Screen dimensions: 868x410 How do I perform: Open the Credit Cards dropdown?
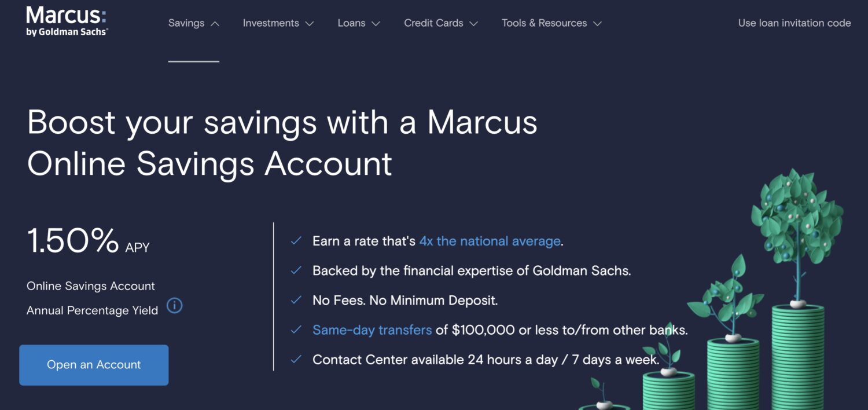coord(475,24)
